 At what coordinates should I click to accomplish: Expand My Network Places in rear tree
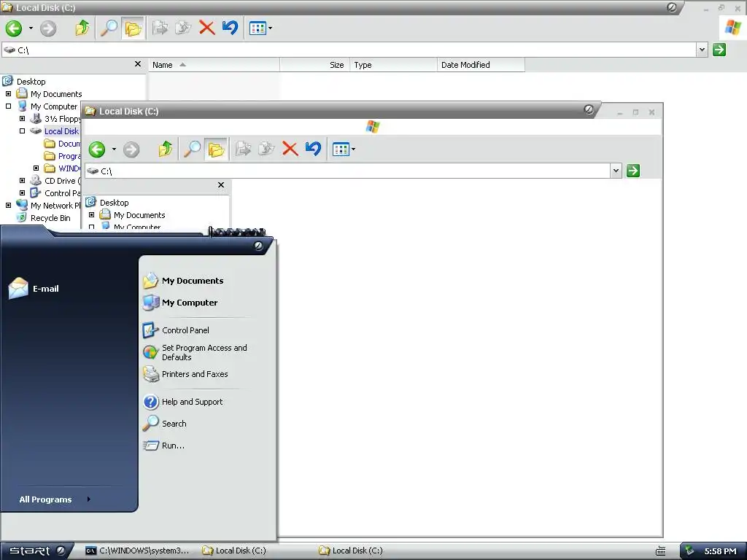tap(8, 205)
